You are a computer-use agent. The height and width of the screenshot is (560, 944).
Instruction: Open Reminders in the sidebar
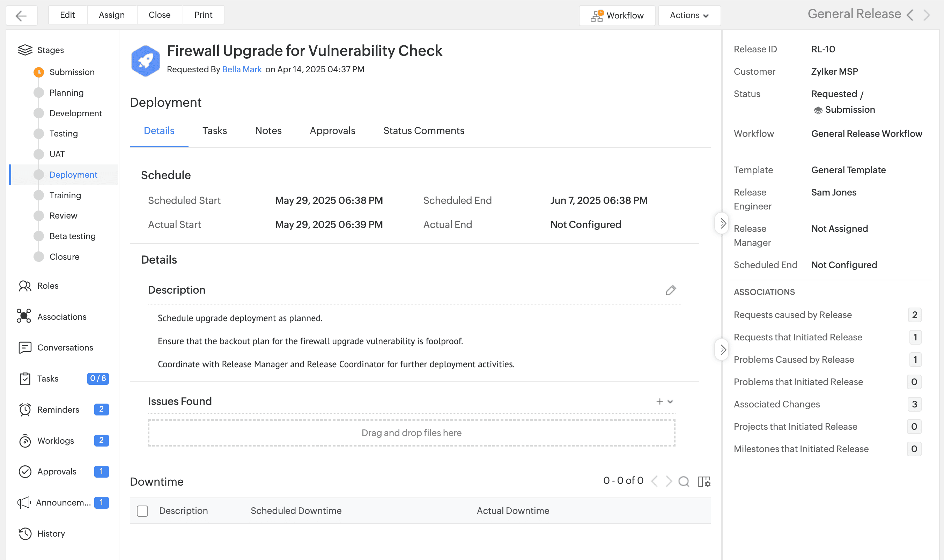58,410
